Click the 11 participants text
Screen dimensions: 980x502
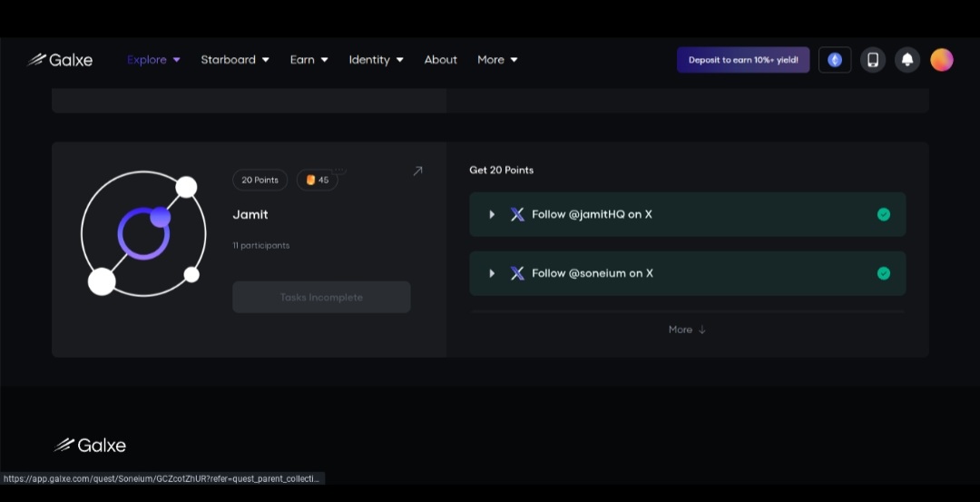(x=261, y=246)
